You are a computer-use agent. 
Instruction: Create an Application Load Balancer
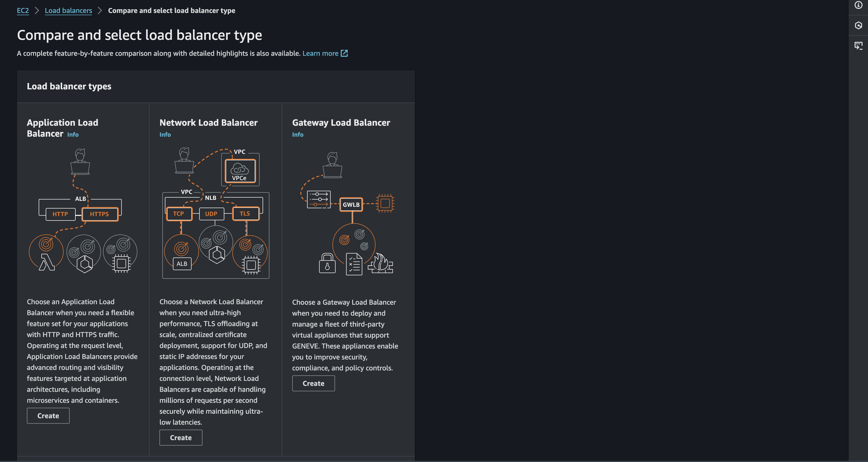48,416
